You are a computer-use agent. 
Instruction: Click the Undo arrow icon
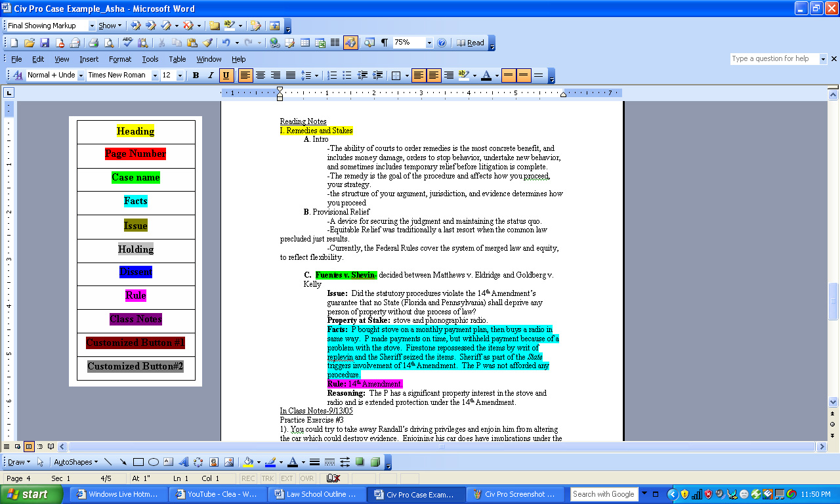coord(226,43)
